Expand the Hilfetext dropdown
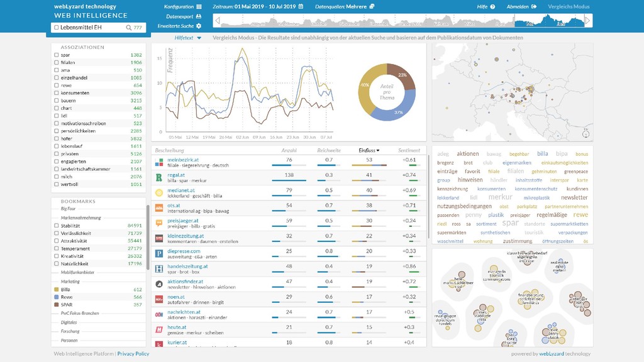The width and height of the screenshot is (644, 362). click(187, 38)
